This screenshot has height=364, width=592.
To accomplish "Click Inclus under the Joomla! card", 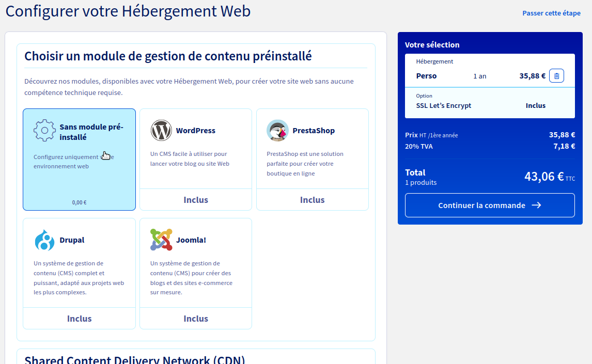I will click(x=196, y=319).
